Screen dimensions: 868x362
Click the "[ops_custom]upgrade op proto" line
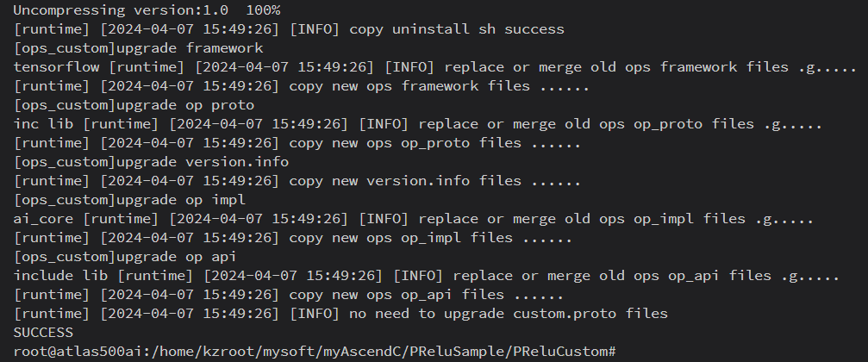[134, 105]
